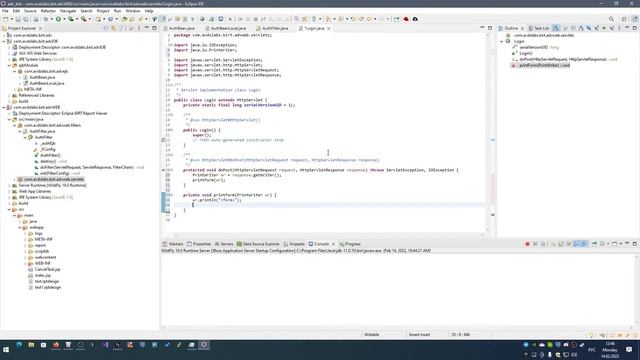Open the notification center in the taskbar

point(629,350)
